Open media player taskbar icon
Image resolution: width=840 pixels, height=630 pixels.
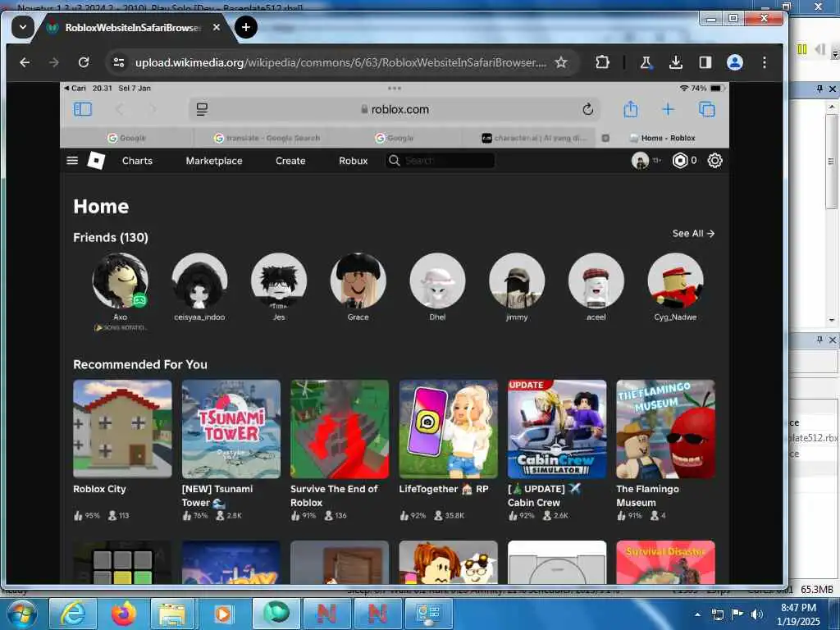tap(223, 614)
